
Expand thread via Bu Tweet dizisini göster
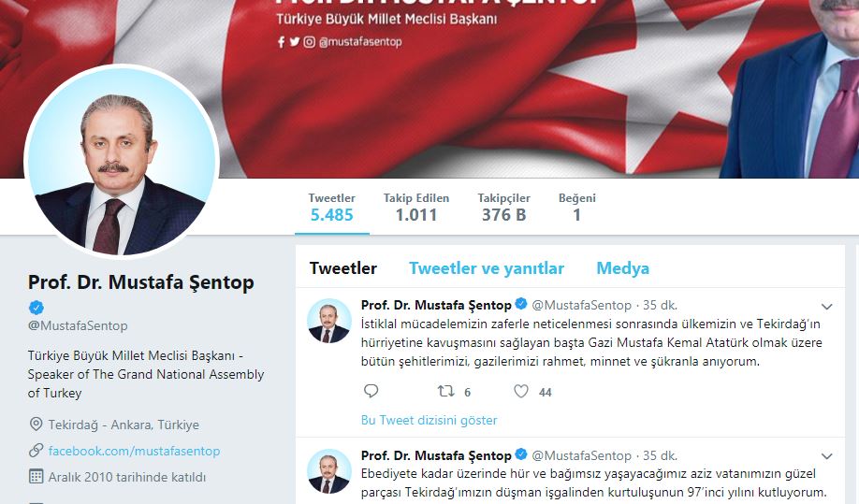coord(429,420)
